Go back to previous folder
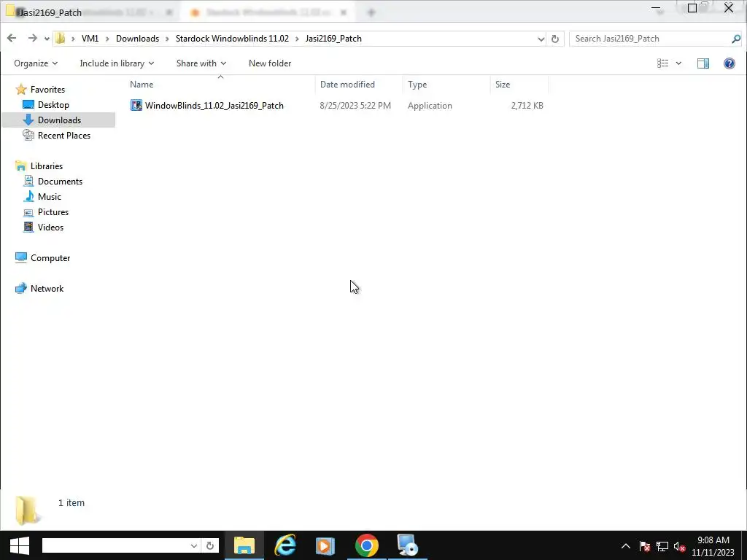The width and height of the screenshot is (747, 560). coord(12,38)
